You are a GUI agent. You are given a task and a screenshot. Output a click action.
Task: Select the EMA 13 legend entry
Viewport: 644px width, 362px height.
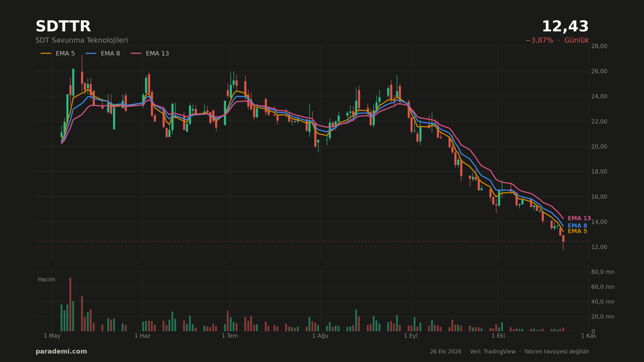pos(150,53)
